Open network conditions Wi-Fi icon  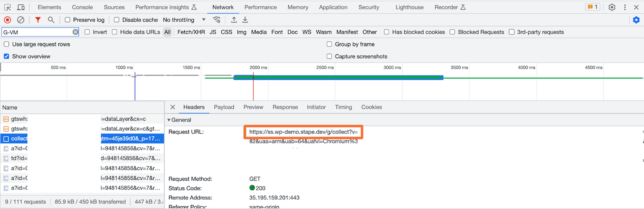coord(217,20)
